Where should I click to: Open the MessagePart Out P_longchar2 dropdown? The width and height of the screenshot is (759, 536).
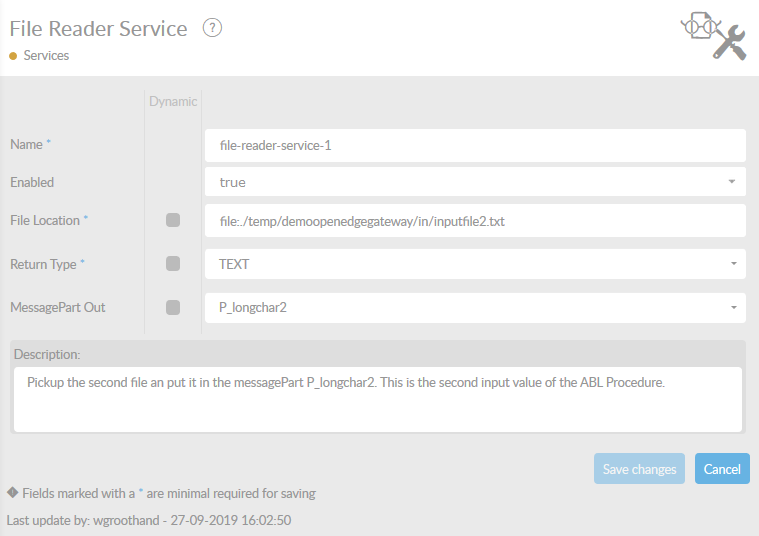pyautogui.click(x=475, y=307)
